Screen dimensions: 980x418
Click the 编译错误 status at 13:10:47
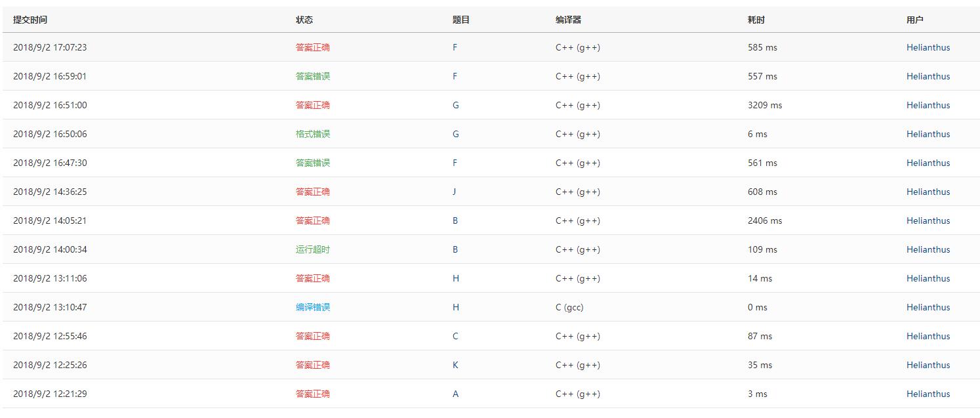coord(312,307)
